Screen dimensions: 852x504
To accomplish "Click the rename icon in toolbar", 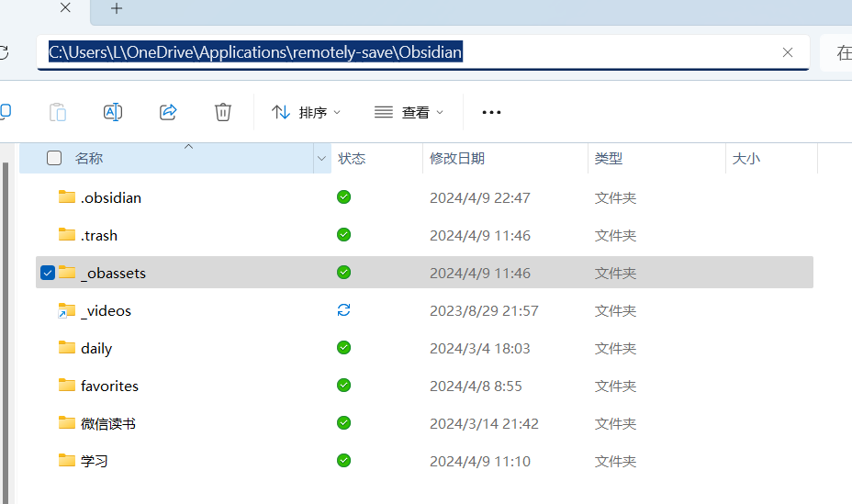I will (113, 112).
